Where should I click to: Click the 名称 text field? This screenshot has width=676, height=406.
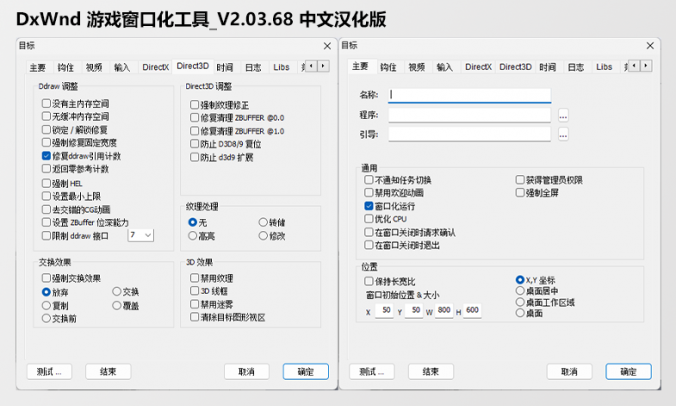pos(469,95)
